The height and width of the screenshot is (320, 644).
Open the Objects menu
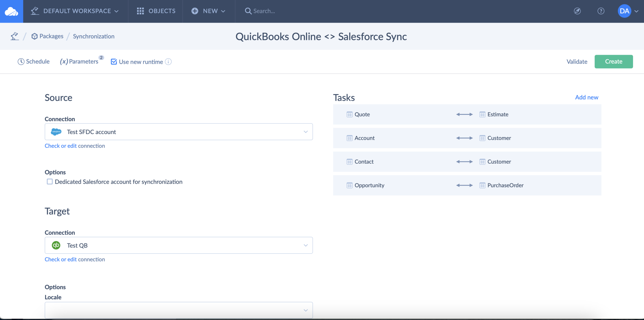pos(156,11)
